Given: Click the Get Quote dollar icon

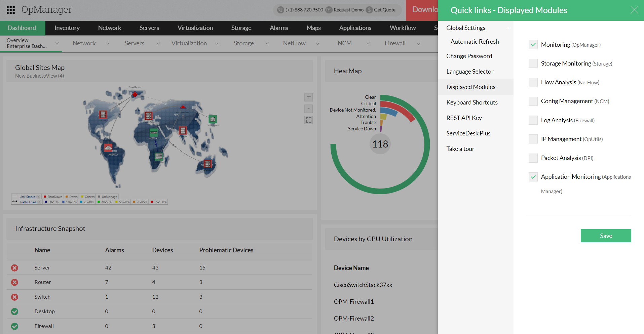Looking at the screenshot, I should 369,10.
